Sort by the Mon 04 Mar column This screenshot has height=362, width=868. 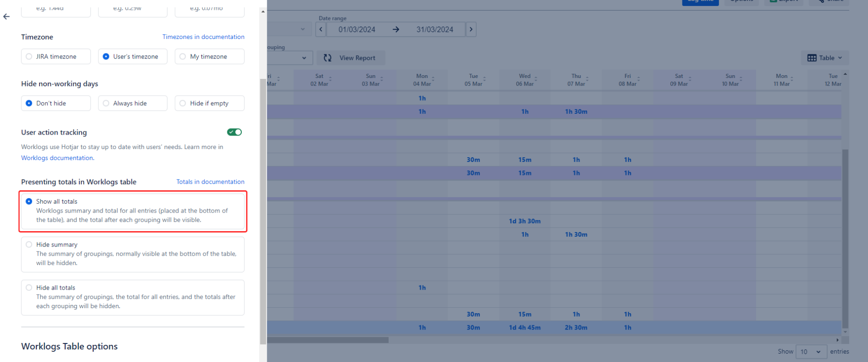(x=433, y=78)
